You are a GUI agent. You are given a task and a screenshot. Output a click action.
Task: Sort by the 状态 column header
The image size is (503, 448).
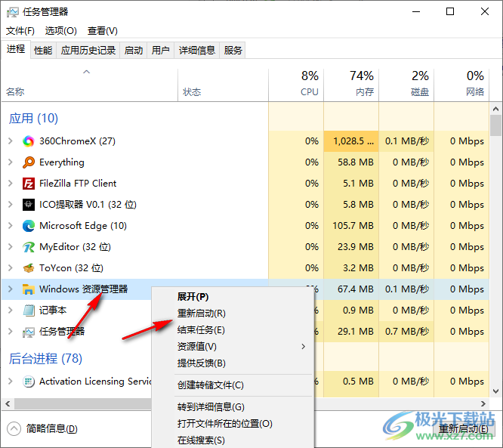223,85
